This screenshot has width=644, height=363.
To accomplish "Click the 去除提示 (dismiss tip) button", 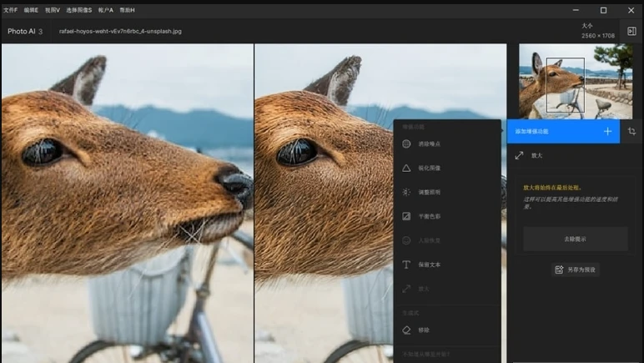I will coord(575,239).
